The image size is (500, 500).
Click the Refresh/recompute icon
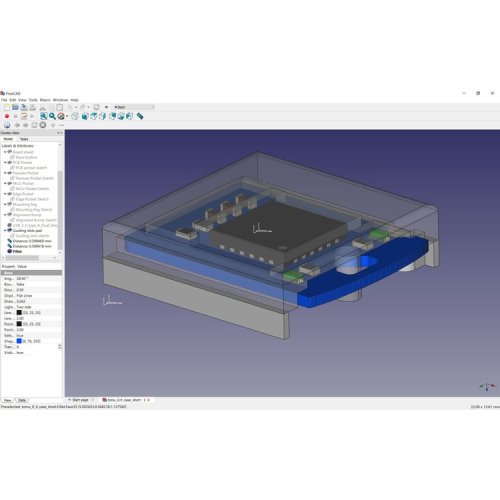96,107
